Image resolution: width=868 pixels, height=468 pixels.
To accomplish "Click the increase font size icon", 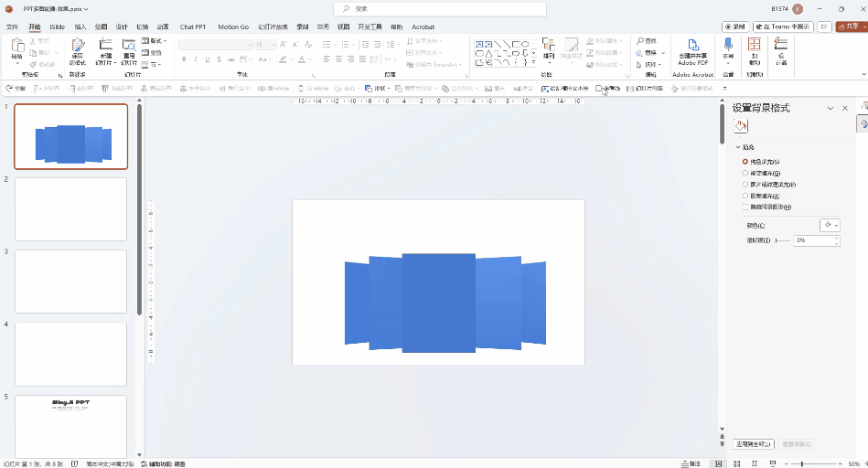I will pyautogui.click(x=284, y=44).
